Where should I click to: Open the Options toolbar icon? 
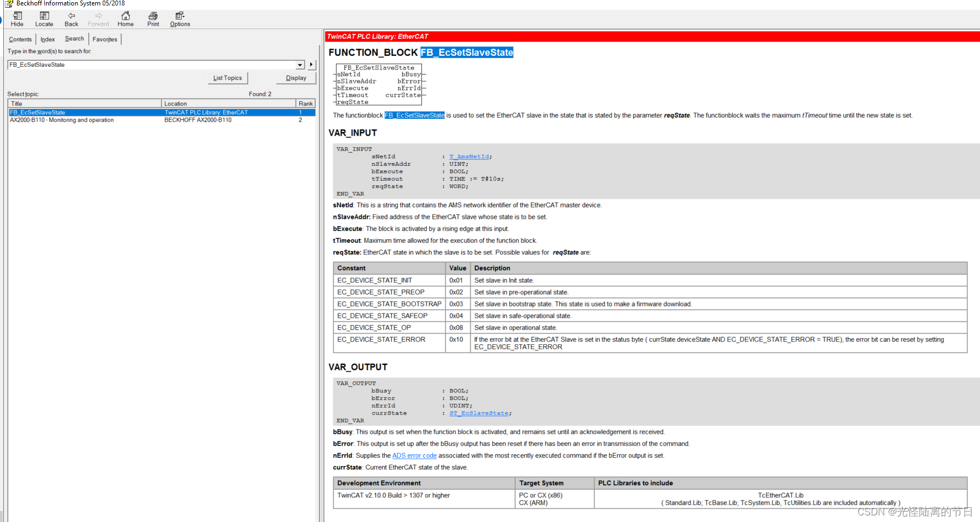[x=180, y=19]
